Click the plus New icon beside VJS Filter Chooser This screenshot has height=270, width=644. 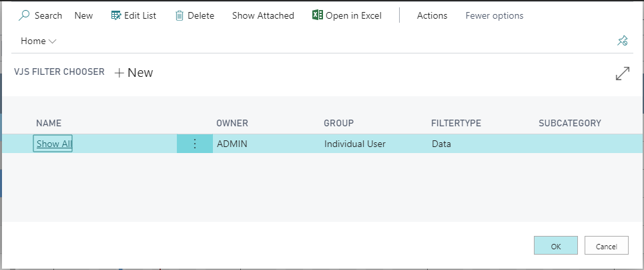pos(119,74)
